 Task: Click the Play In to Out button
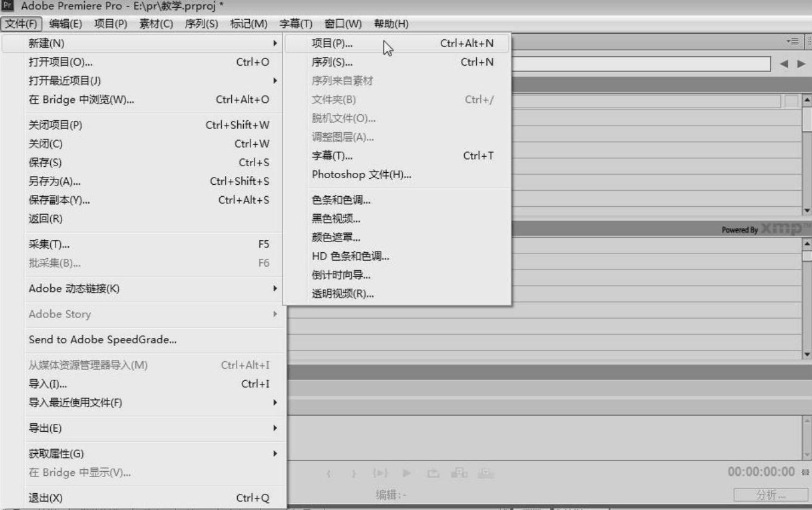point(381,474)
